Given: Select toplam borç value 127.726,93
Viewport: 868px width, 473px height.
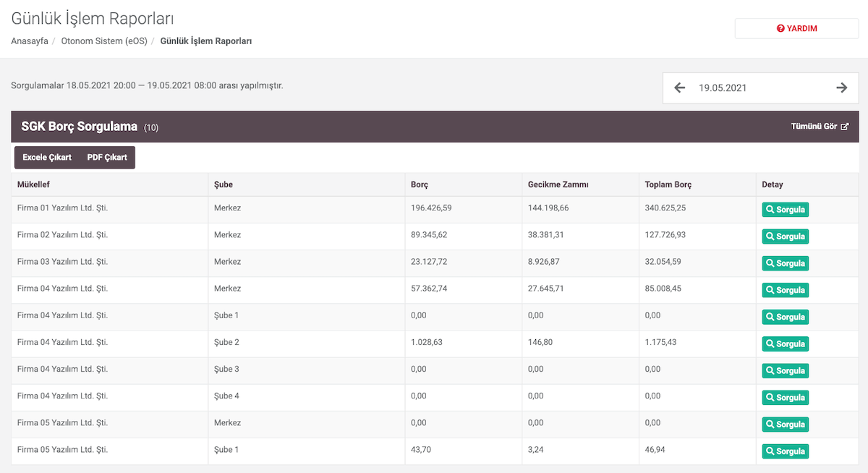Looking at the screenshot, I should point(665,234).
